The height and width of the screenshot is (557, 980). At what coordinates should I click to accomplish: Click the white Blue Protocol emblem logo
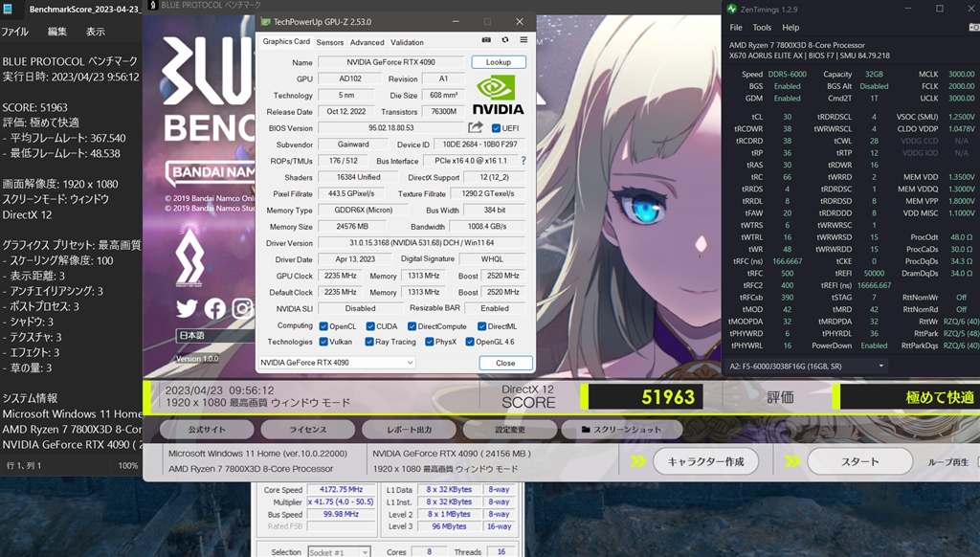pos(190,255)
